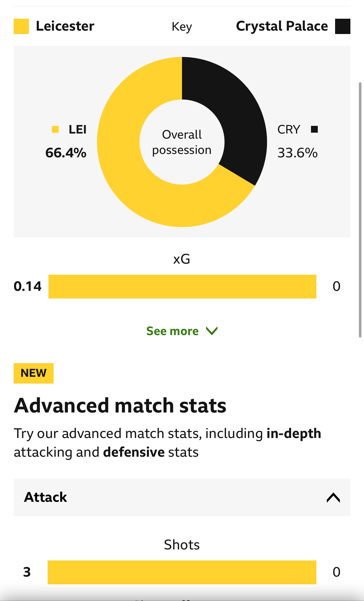
Task: Click the small black CRY legend square
Action: [x=314, y=129]
